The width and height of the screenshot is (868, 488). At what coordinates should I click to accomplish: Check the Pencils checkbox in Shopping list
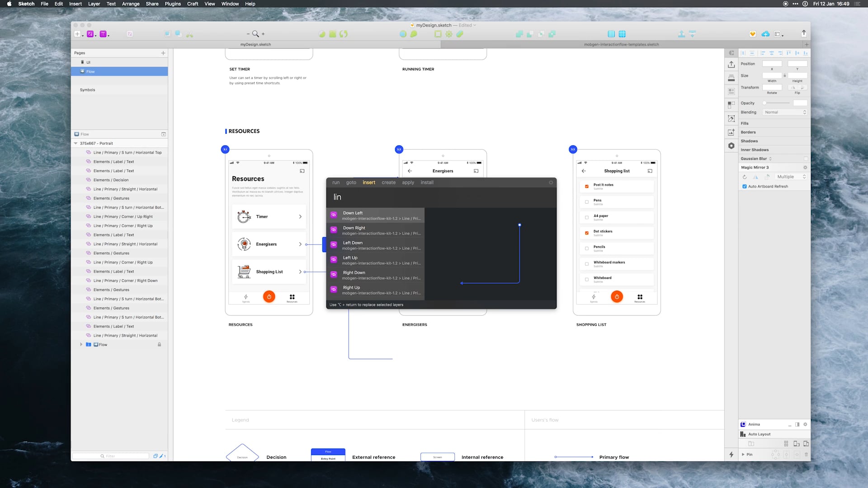point(587,249)
